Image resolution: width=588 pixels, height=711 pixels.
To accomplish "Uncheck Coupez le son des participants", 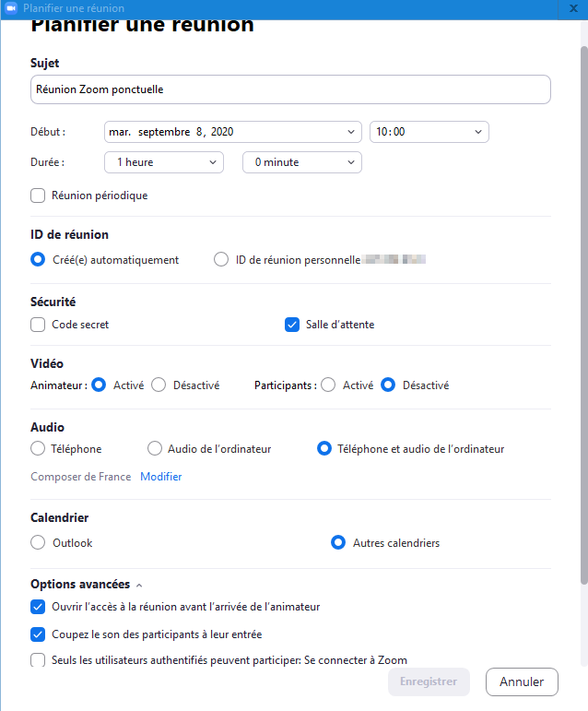I will 38,634.
